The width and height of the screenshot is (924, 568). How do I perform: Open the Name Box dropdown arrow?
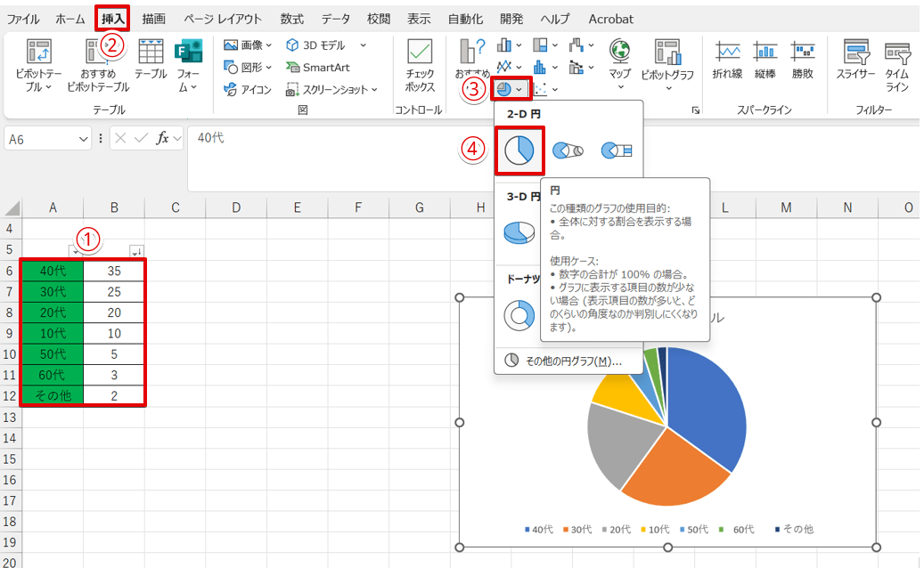pos(84,138)
